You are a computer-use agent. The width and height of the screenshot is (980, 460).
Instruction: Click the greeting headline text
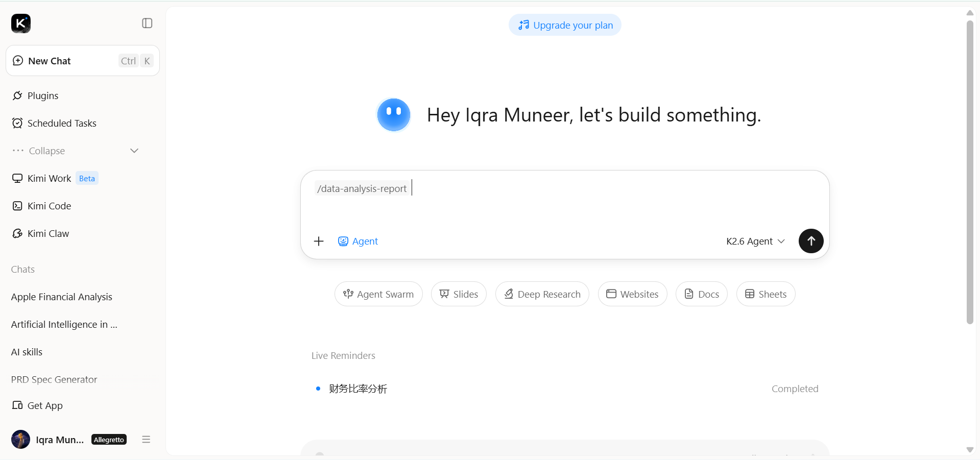coord(594,115)
